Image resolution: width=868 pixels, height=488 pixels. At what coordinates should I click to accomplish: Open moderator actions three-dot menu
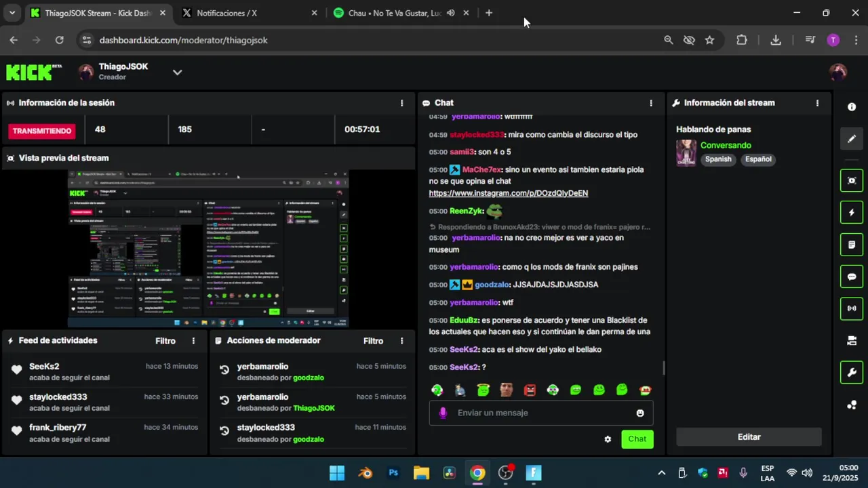[x=401, y=341]
